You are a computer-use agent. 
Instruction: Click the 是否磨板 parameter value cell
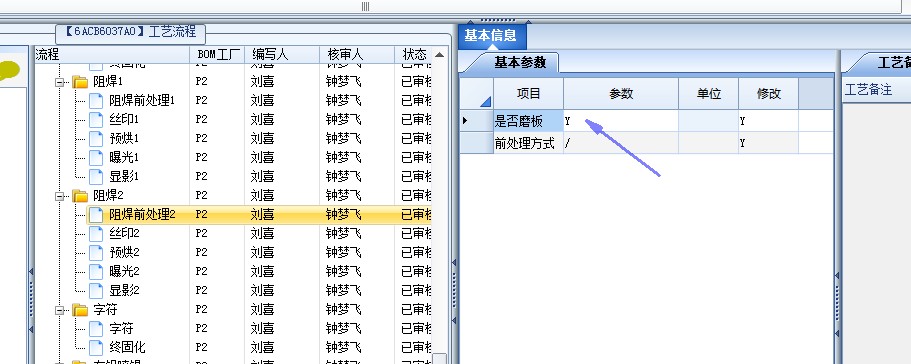[x=621, y=121]
